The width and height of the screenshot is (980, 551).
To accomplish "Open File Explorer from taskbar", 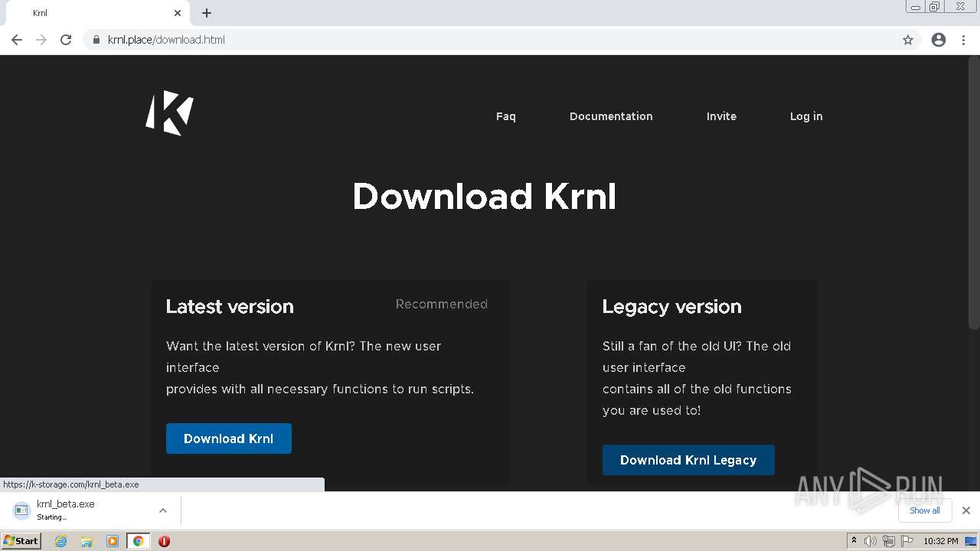I will pyautogui.click(x=87, y=541).
